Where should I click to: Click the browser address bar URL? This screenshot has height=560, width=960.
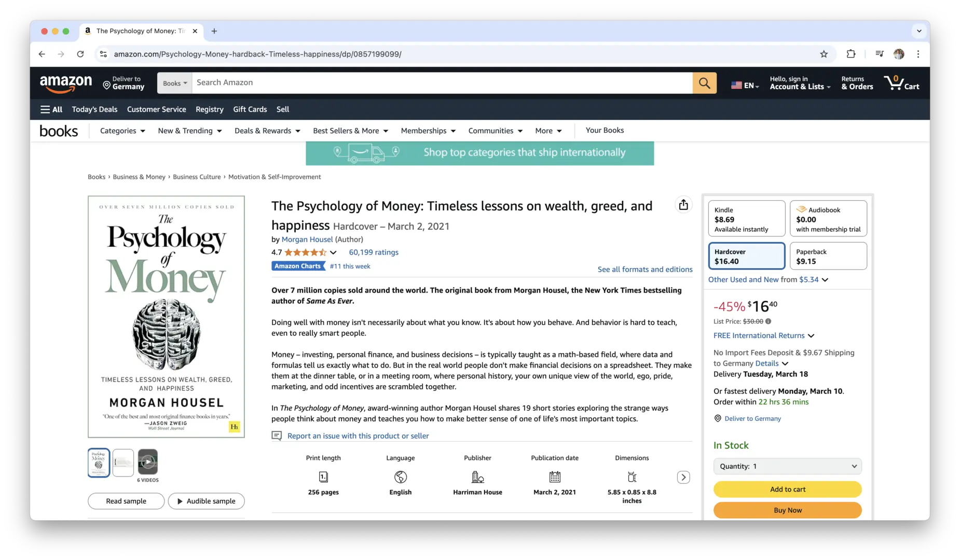tap(257, 54)
